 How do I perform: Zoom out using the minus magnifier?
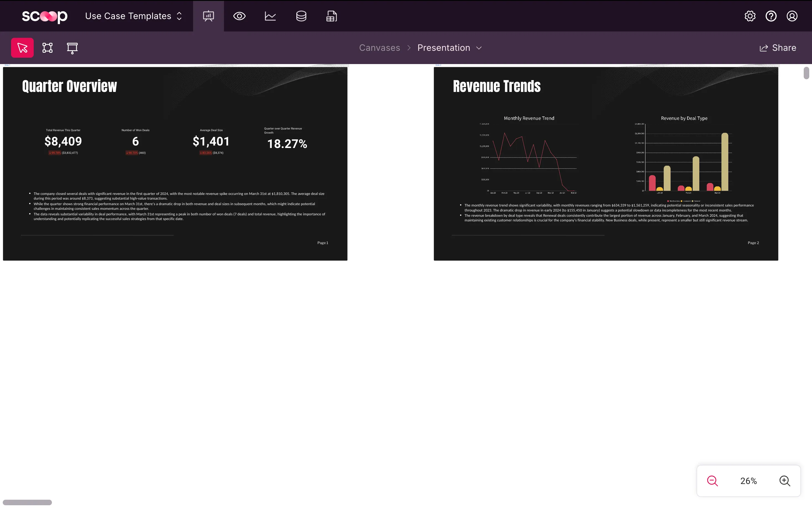click(x=712, y=481)
